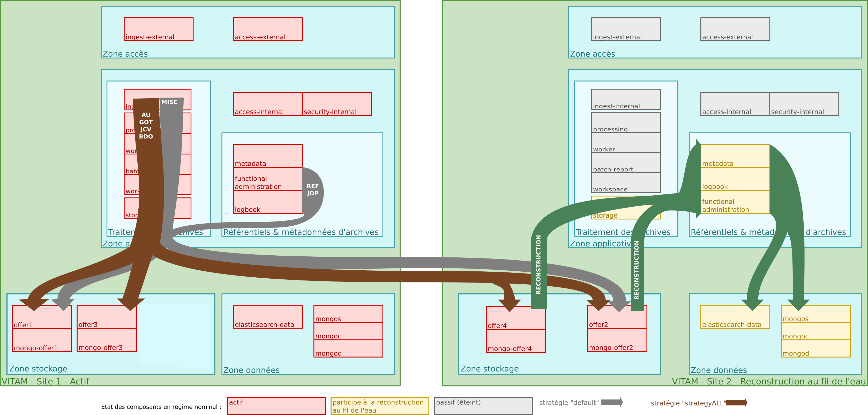Click right green RECONSTRUCTION arrow above offer2
This screenshot has height=415, width=868.
click(637, 270)
